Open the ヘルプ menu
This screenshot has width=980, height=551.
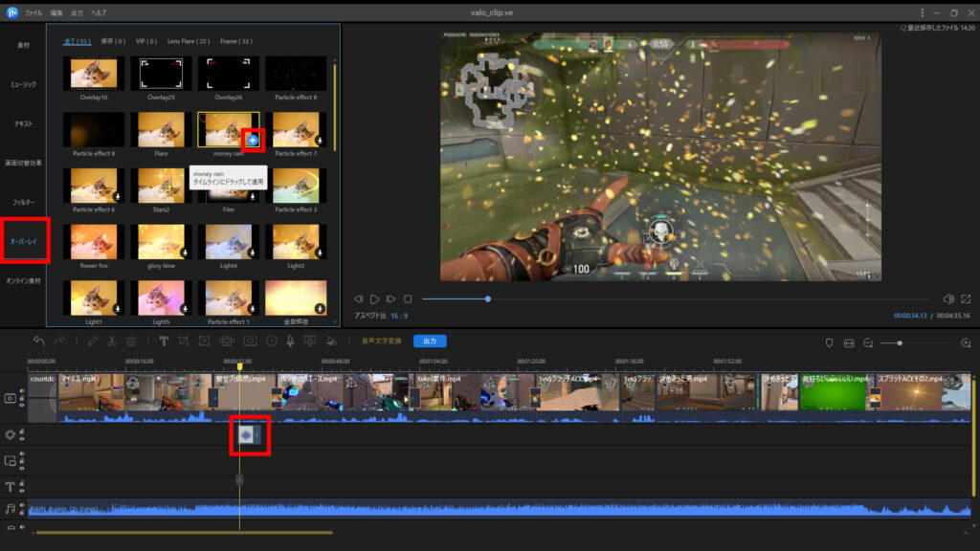pyautogui.click(x=99, y=12)
